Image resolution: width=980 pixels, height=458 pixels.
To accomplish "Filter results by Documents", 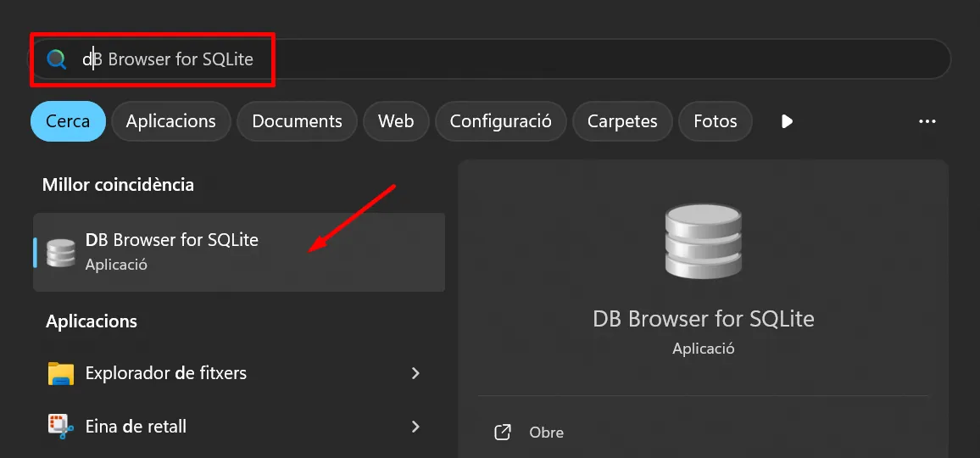I will (297, 121).
